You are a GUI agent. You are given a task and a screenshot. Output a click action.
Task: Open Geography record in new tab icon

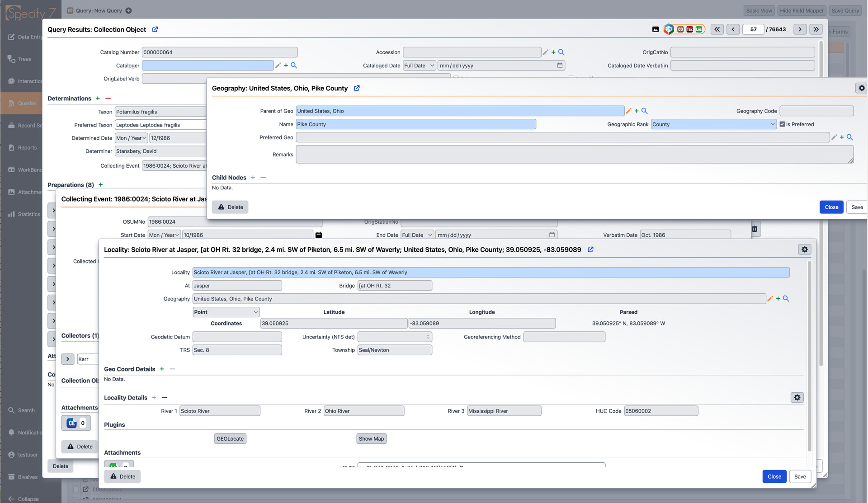click(x=357, y=88)
